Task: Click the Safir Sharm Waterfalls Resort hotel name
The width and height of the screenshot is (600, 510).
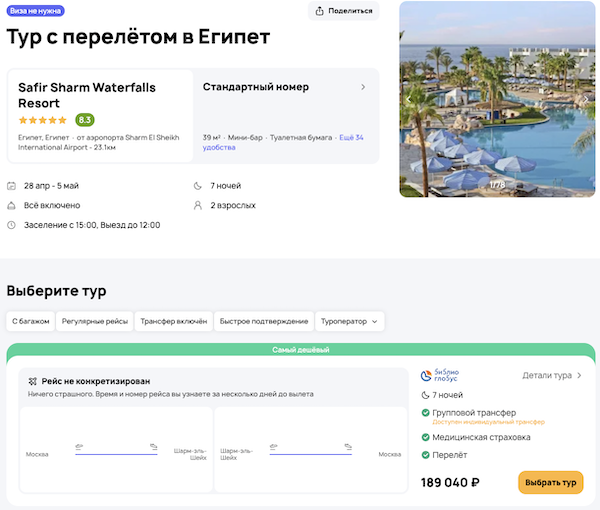Action: pyautogui.click(x=87, y=95)
